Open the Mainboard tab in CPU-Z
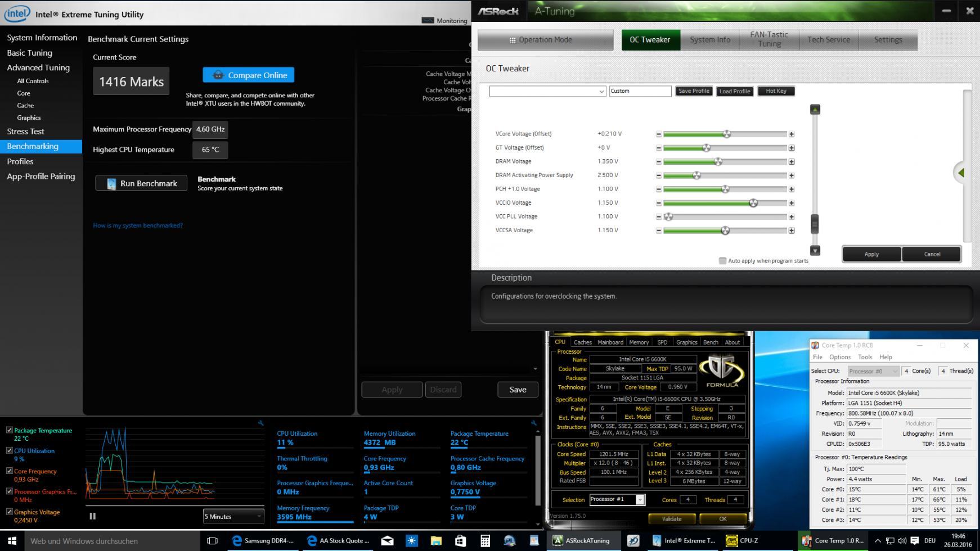 [x=610, y=342]
